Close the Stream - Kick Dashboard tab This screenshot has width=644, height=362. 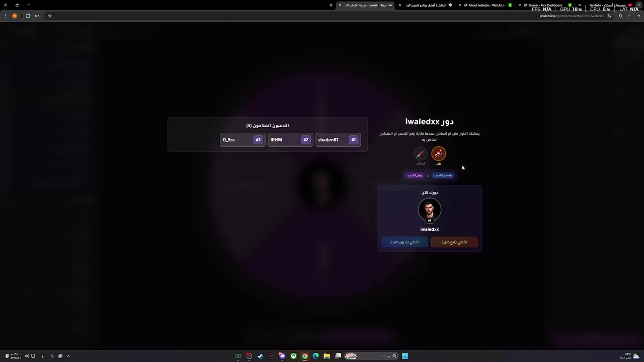click(520, 5)
